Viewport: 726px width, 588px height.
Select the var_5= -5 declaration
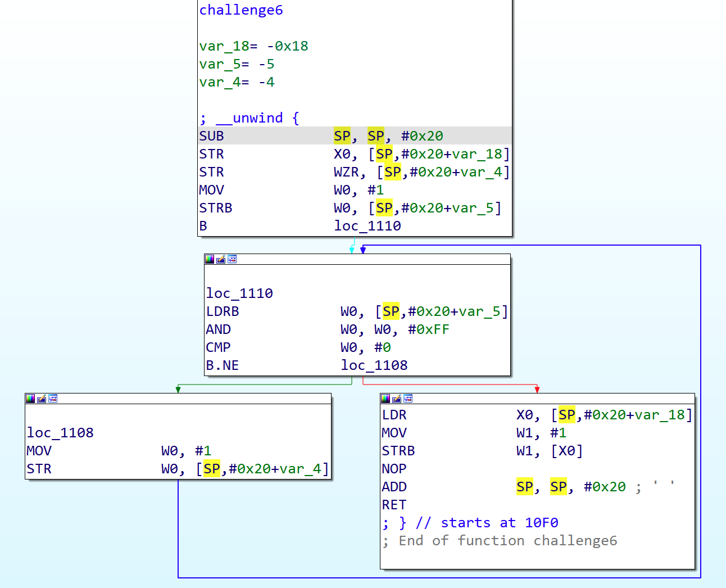[x=237, y=64]
